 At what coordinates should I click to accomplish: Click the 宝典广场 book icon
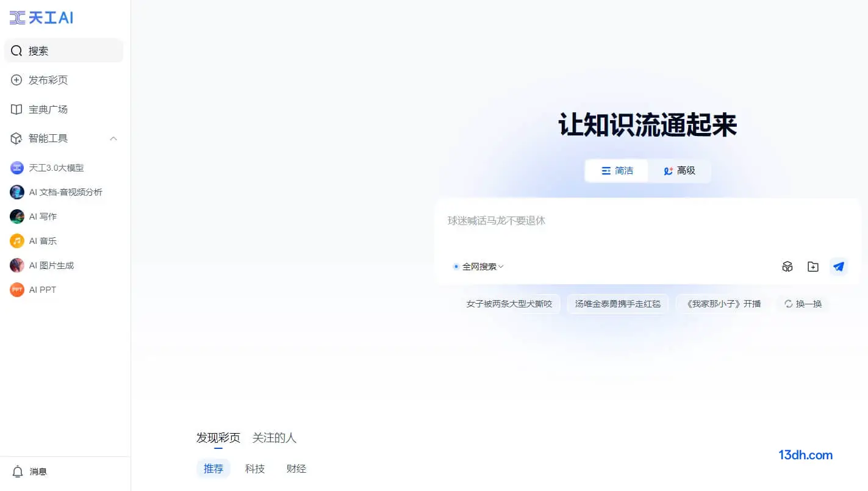click(16, 109)
